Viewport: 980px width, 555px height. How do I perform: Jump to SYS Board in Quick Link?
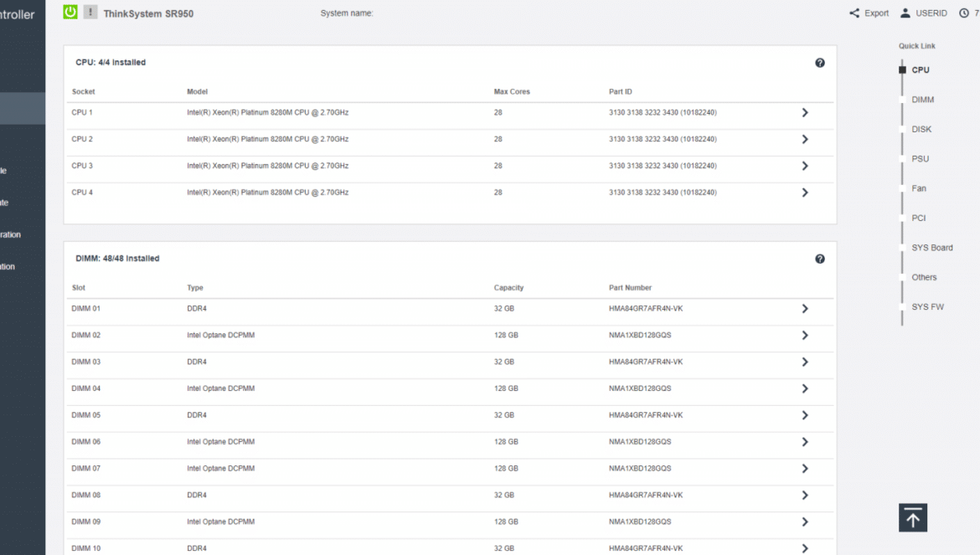(932, 248)
